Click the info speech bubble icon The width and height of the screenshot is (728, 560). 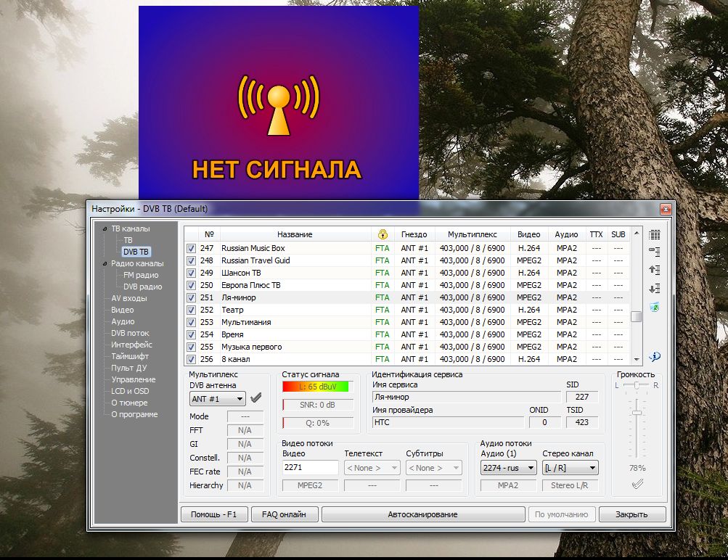(655, 356)
